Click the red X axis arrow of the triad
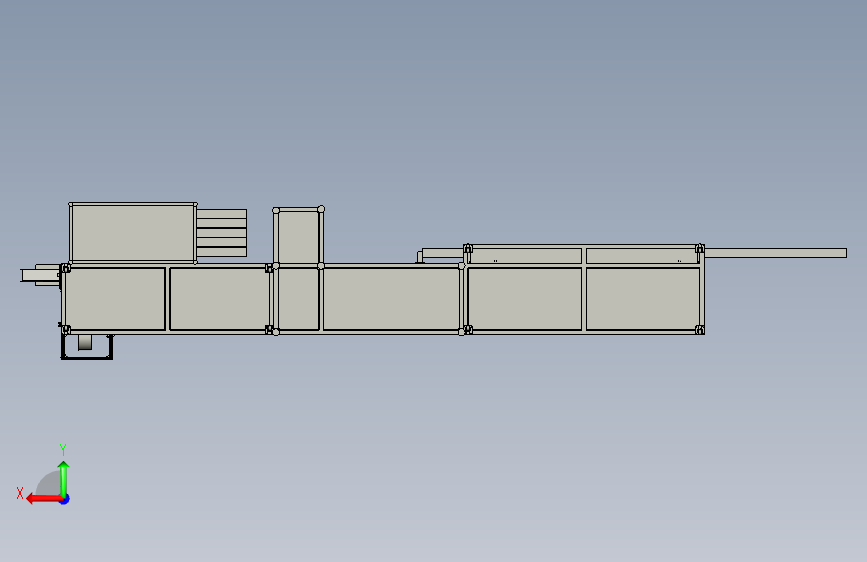867x562 pixels. click(44, 499)
